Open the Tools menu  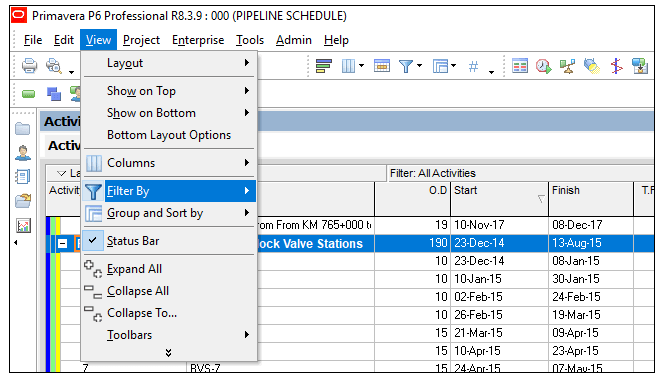click(250, 40)
